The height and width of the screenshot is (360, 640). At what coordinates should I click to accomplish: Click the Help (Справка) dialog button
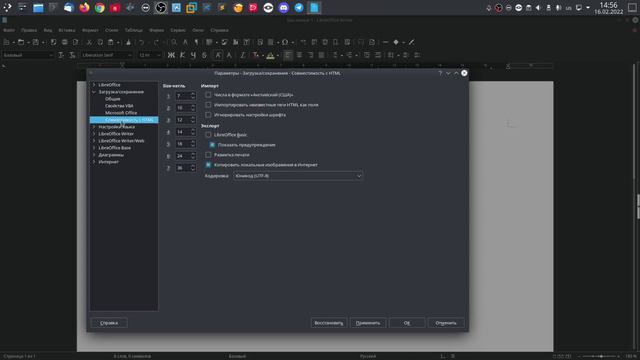109,323
